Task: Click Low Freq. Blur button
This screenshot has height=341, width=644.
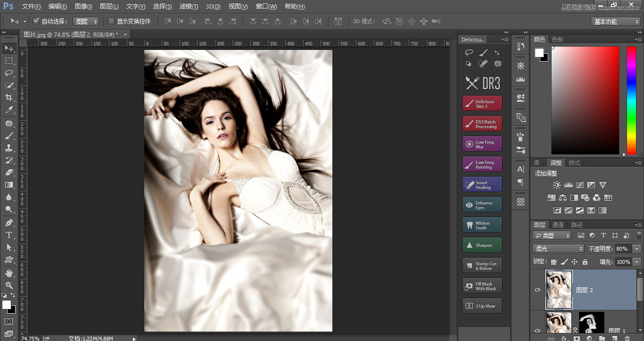Action: pos(482,144)
